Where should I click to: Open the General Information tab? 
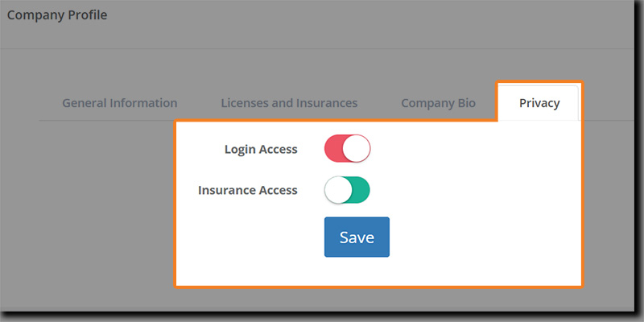tap(119, 103)
